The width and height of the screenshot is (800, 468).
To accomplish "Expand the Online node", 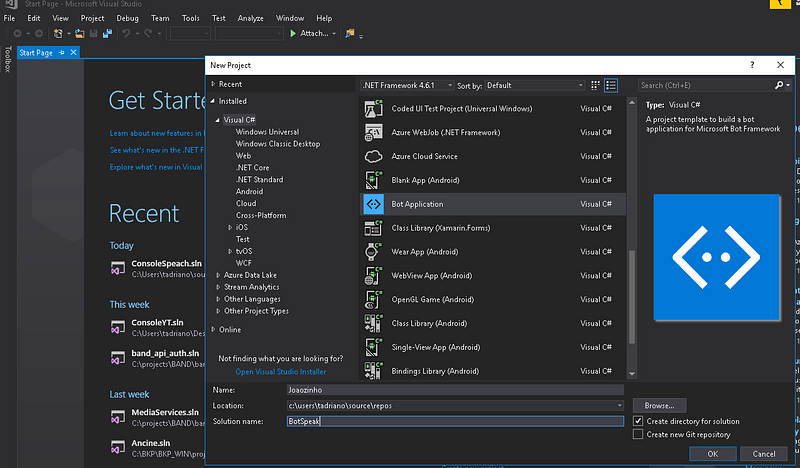I will click(213, 330).
